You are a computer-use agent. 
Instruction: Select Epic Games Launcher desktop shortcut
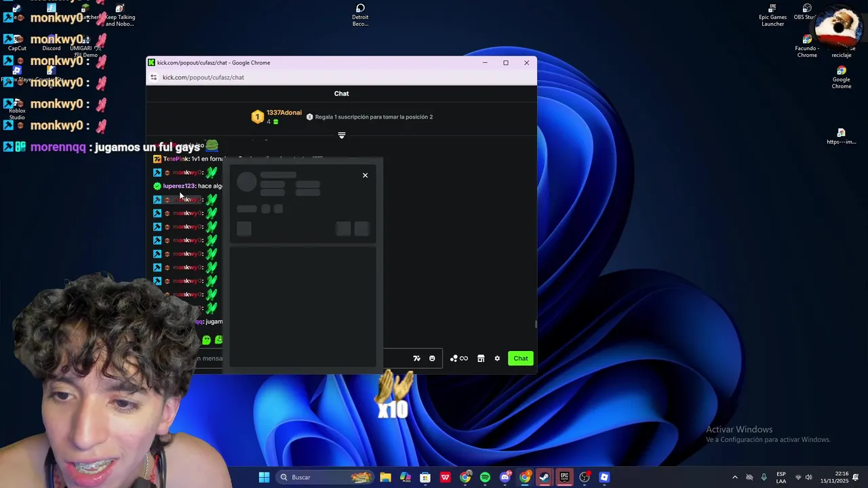[772, 16]
